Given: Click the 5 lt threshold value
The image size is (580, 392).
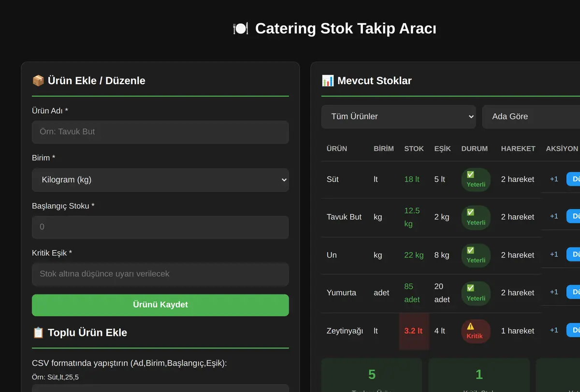Looking at the screenshot, I should (x=440, y=179).
